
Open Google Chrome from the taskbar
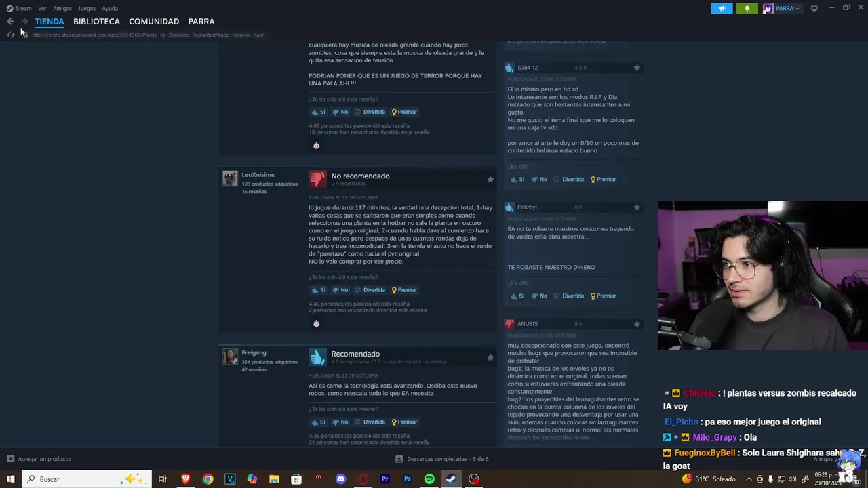tap(208, 479)
